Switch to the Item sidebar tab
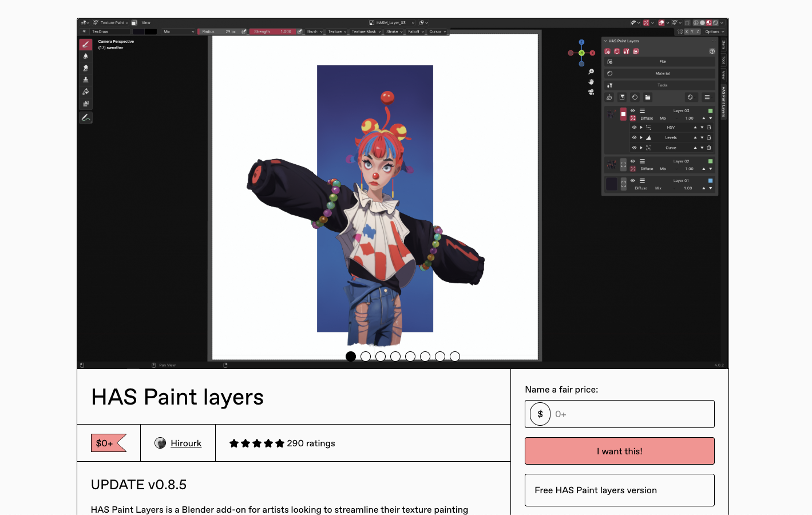 point(723,45)
